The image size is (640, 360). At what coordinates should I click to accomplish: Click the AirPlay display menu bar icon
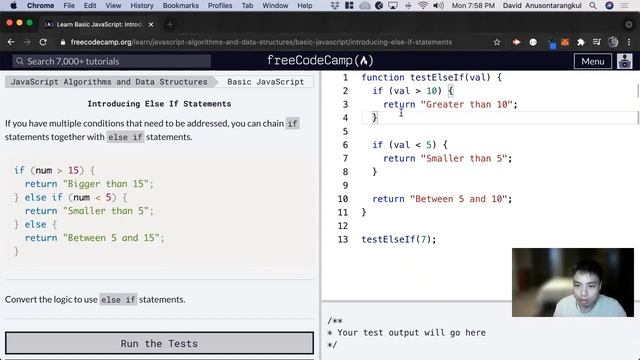[393, 5]
